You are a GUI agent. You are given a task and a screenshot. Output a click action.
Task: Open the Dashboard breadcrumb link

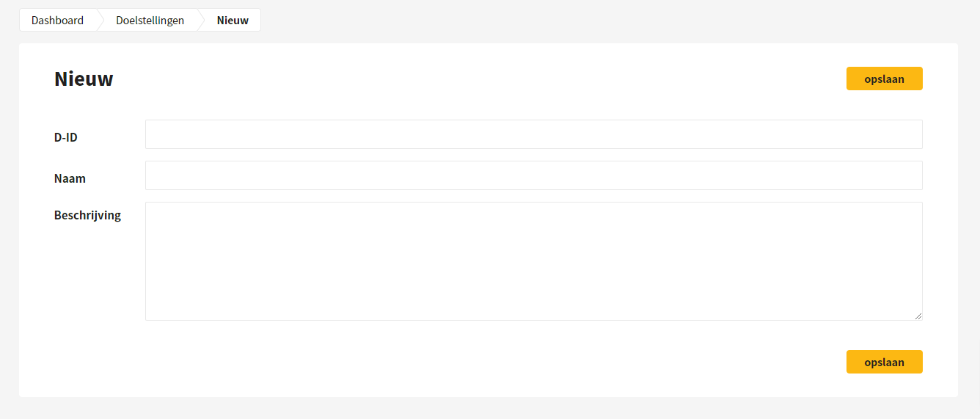57,21
